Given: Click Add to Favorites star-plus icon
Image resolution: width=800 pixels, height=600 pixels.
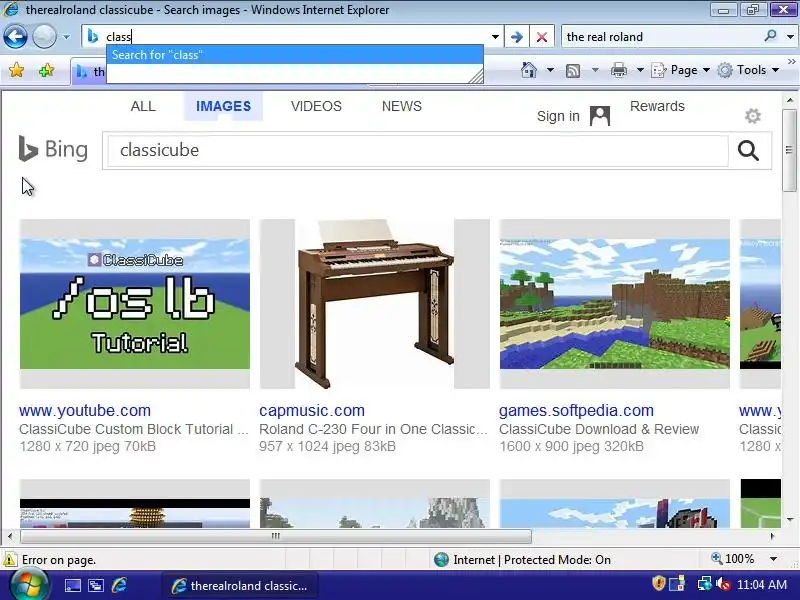Looking at the screenshot, I should click(46, 70).
